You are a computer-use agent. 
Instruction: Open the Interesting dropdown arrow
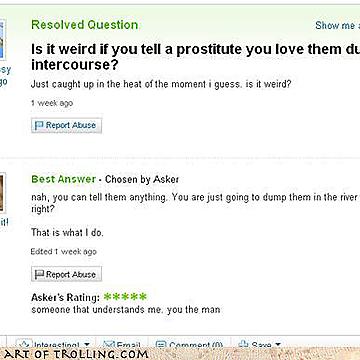(87, 345)
